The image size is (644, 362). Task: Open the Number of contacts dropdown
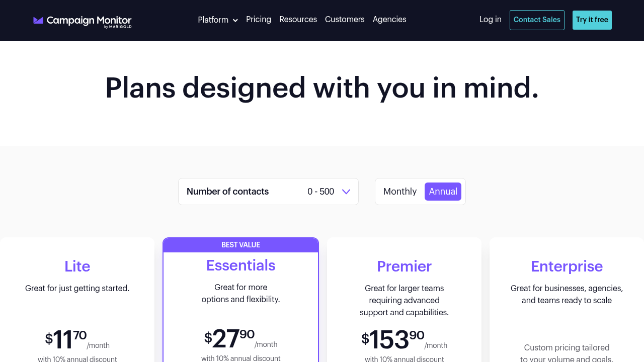(268, 192)
